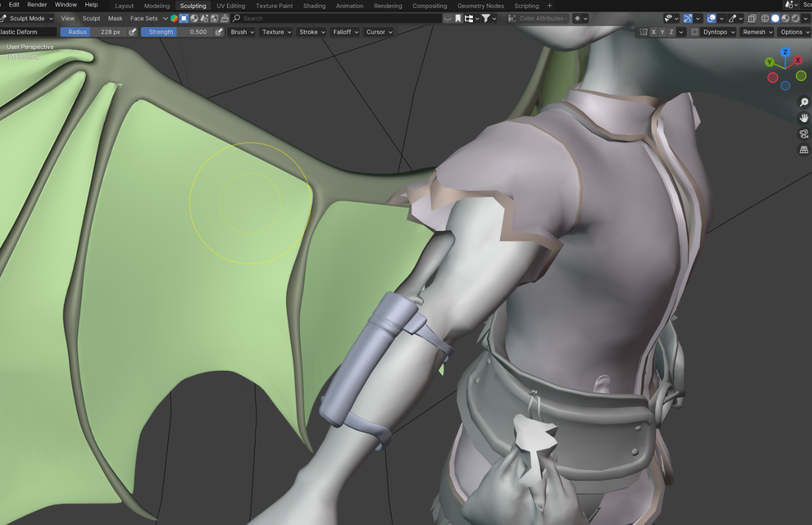Image resolution: width=812 pixels, height=525 pixels.
Task: Switch to the Geometry Nodes workspace tab
Action: (x=481, y=5)
